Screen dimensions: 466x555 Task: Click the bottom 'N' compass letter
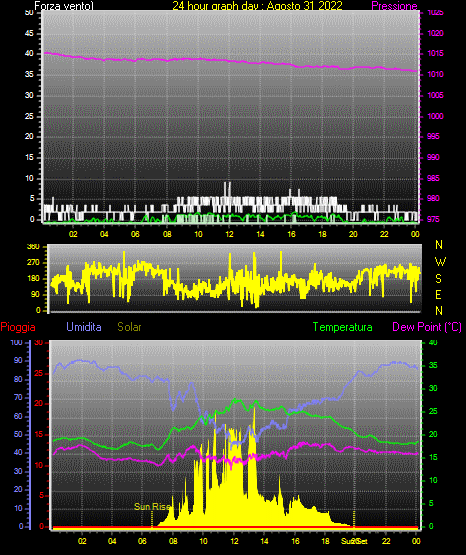(439, 311)
